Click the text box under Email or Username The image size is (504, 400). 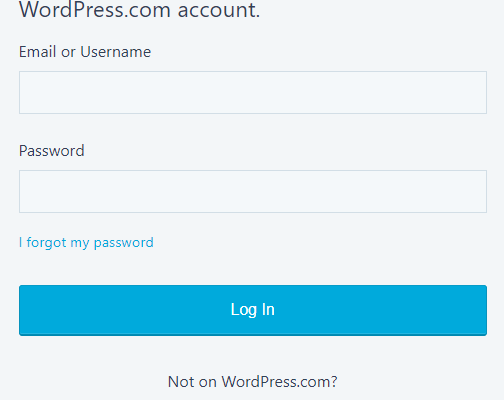click(x=253, y=92)
